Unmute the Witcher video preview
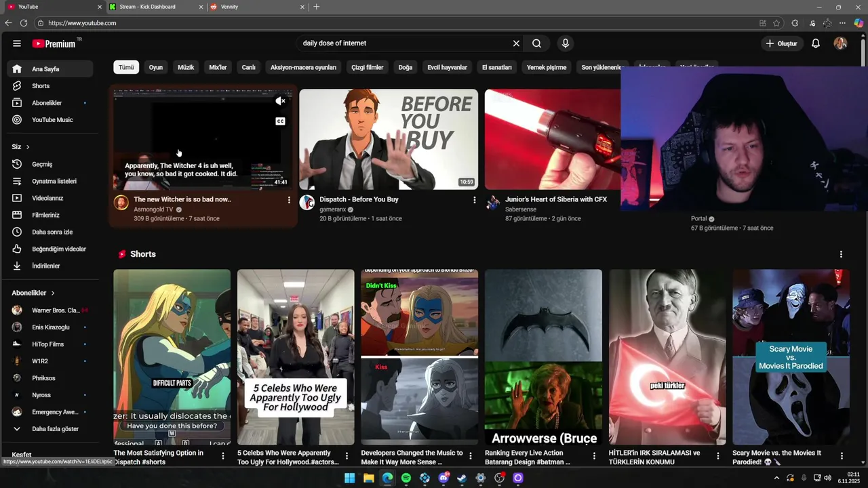The image size is (868, 488). click(280, 101)
